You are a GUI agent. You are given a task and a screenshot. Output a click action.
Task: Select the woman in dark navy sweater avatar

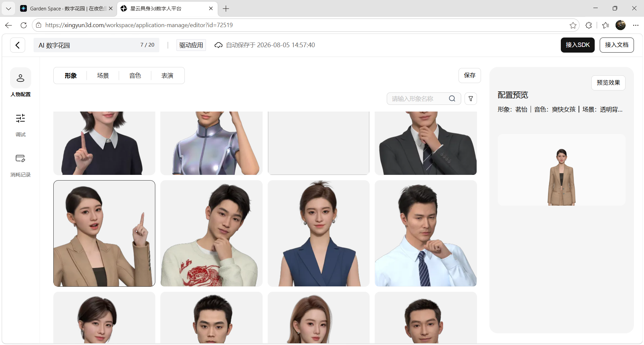point(104,143)
